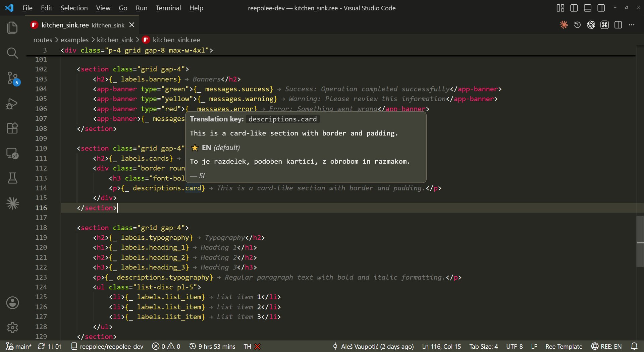Viewport: 644px width, 352px height.
Task: Click line number 116 in gutter
Action: [41, 208]
